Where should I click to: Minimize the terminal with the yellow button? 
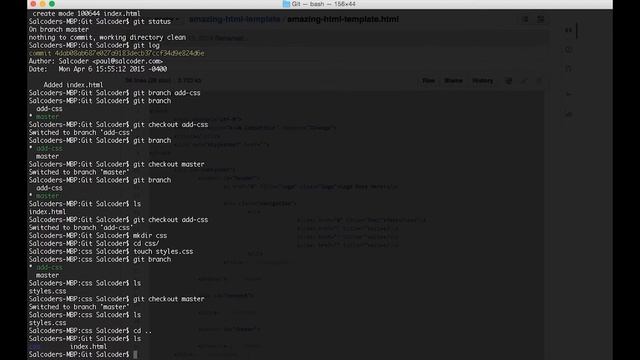42,4
